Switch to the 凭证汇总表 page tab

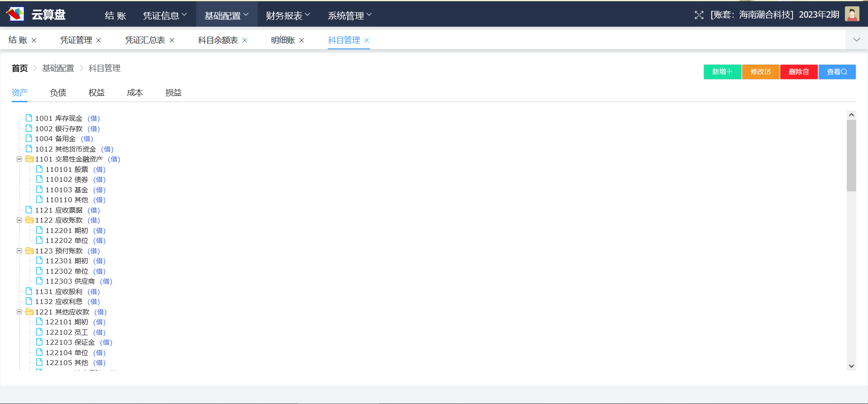[145, 40]
